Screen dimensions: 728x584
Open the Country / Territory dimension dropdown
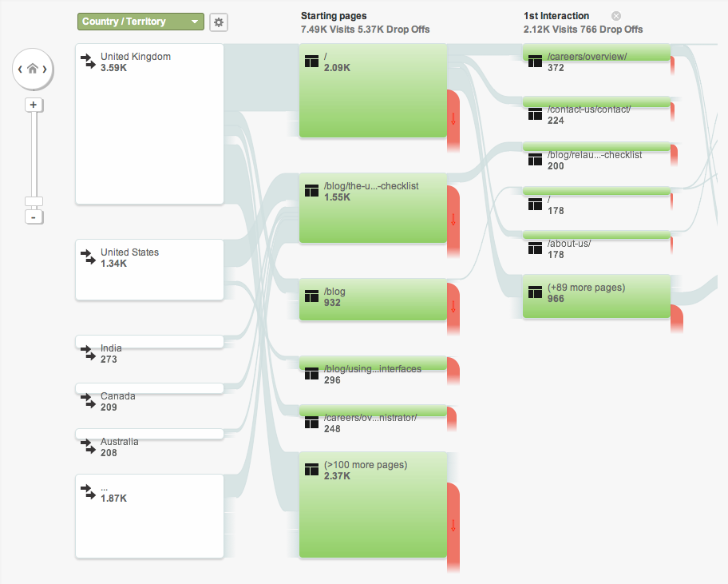(x=140, y=22)
